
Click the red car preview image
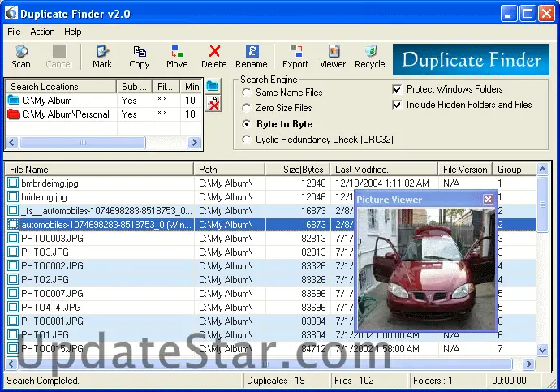coord(426,269)
